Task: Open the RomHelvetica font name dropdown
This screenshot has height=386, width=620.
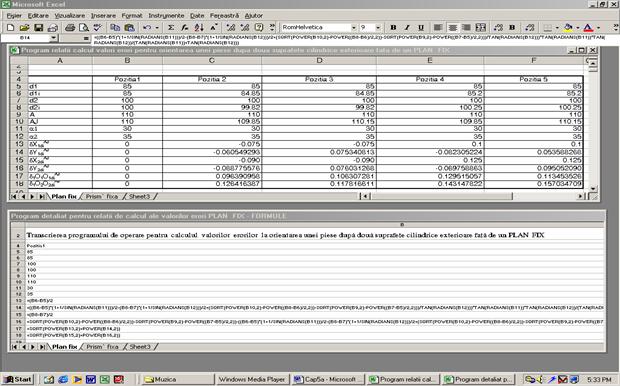Action: [353, 27]
